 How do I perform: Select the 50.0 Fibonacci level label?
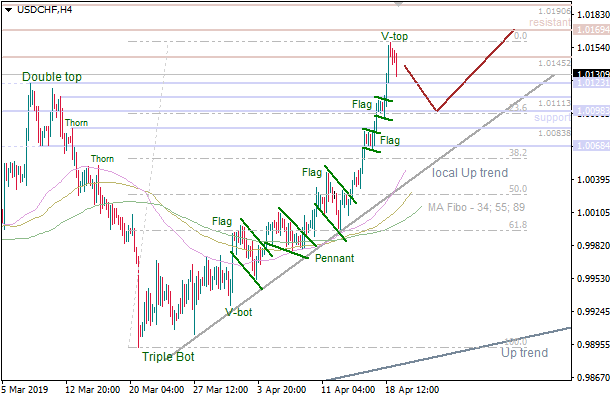click(517, 188)
